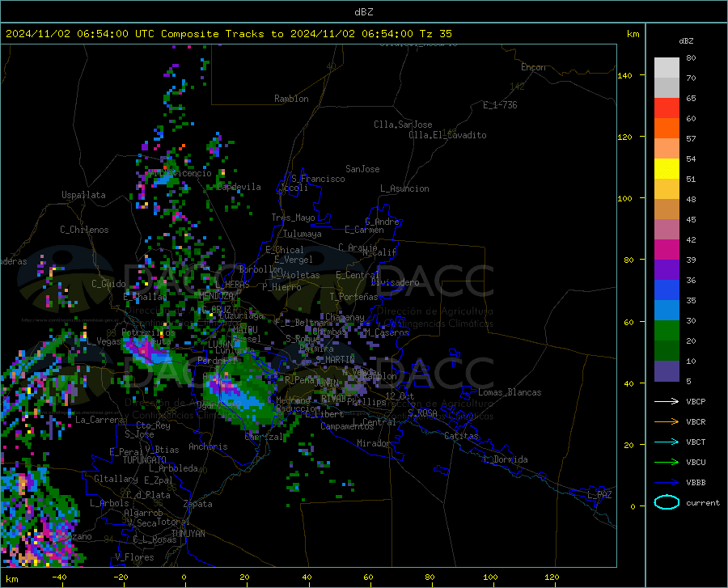728x588 pixels.
Task: Click the 'V_Flores' map label
Action: click(134, 557)
